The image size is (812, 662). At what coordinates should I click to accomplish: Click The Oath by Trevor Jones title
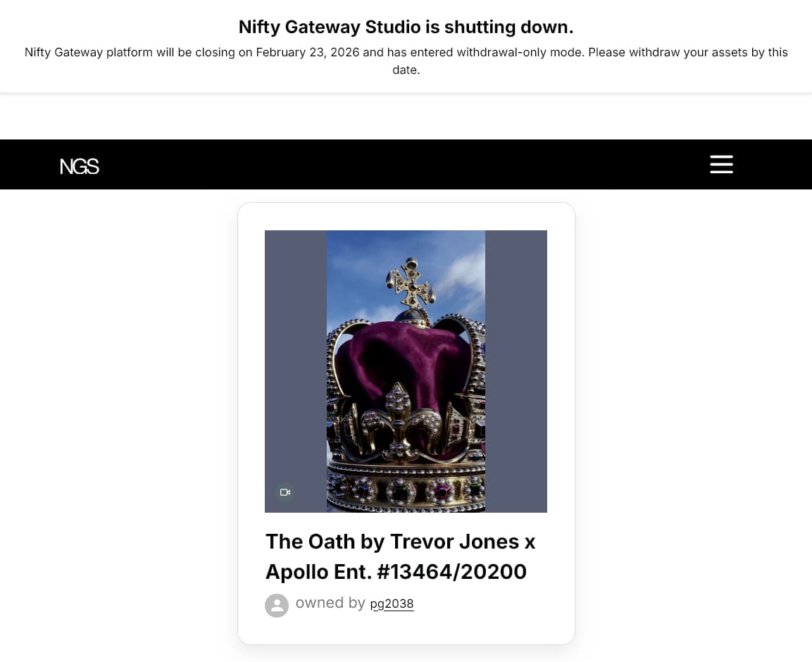click(399, 542)
